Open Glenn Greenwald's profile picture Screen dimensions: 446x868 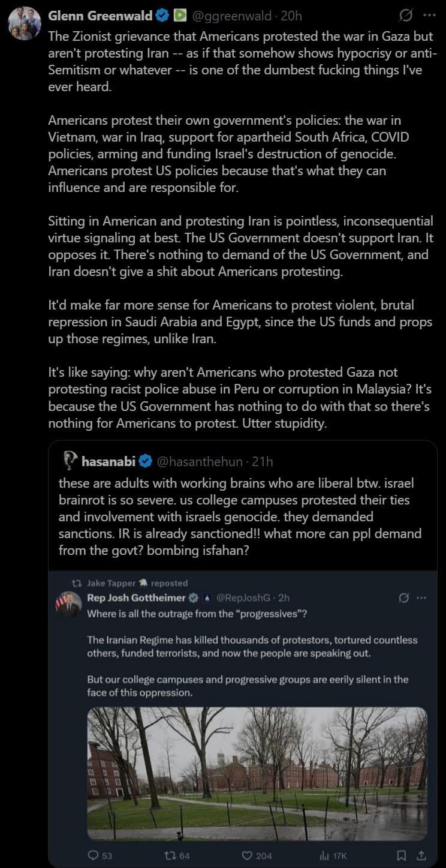click(25, 24)
